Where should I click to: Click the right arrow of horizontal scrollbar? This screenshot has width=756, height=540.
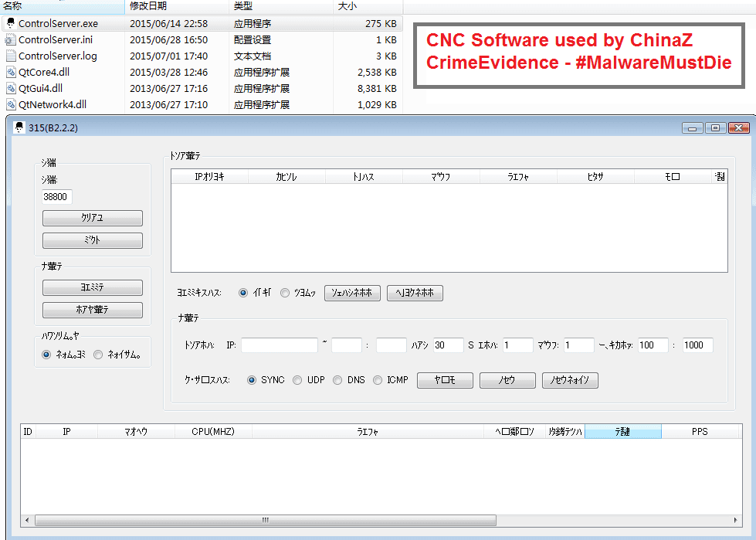pyautogui.click(x=735, y=520)
